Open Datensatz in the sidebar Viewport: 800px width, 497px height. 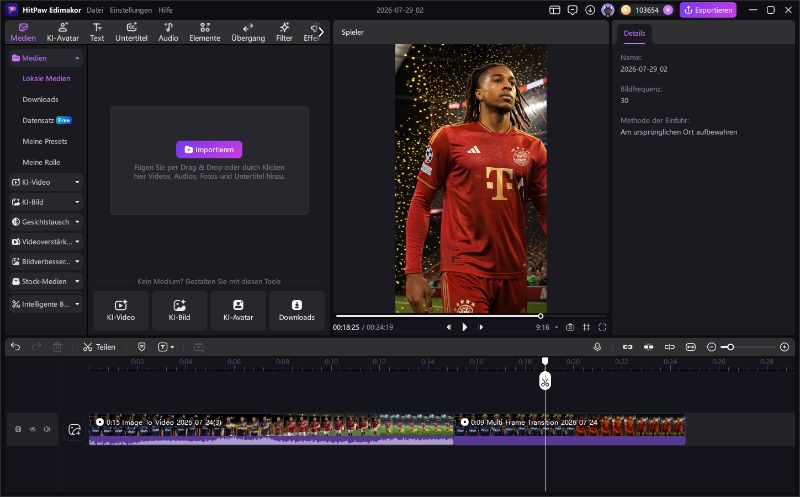pos(38,120)
